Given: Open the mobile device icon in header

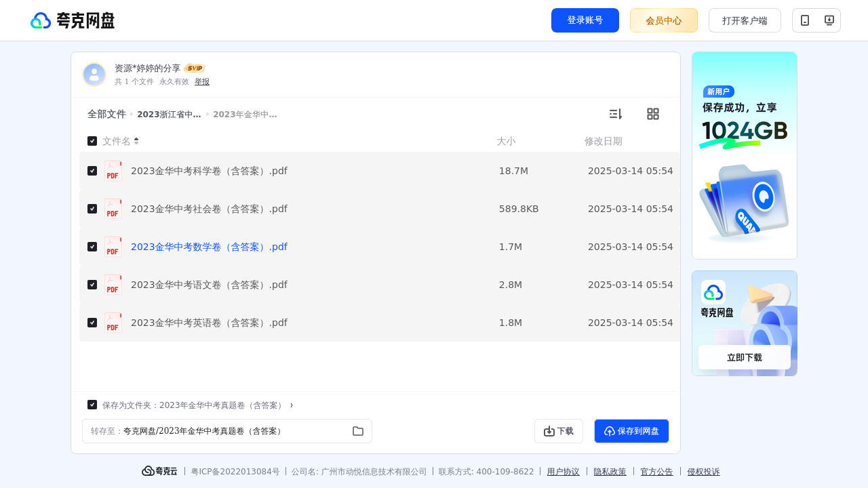Looking at the screenshot, I should tap(805, 20).
